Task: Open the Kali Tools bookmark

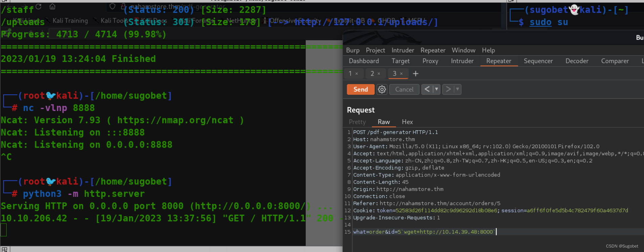Action: click(111, 21)
